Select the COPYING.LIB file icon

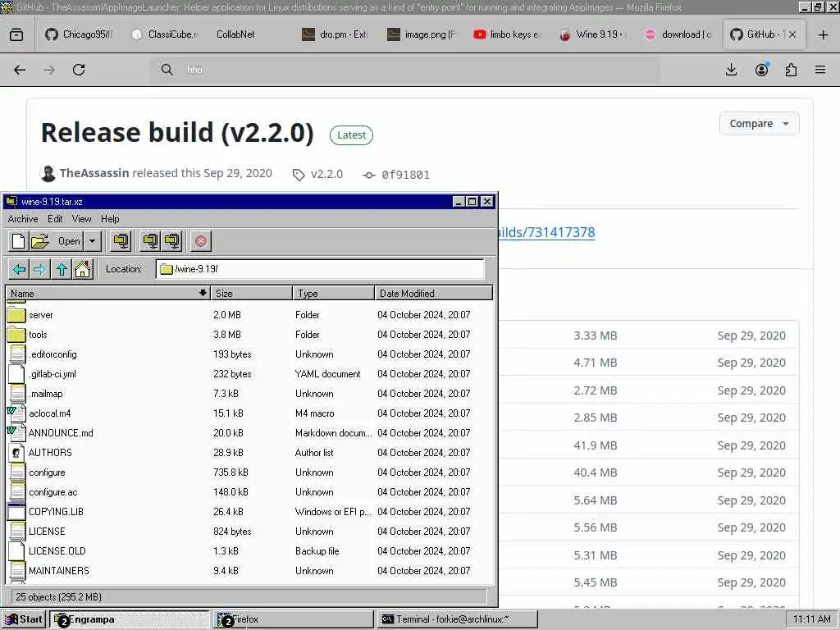(16, 512)
